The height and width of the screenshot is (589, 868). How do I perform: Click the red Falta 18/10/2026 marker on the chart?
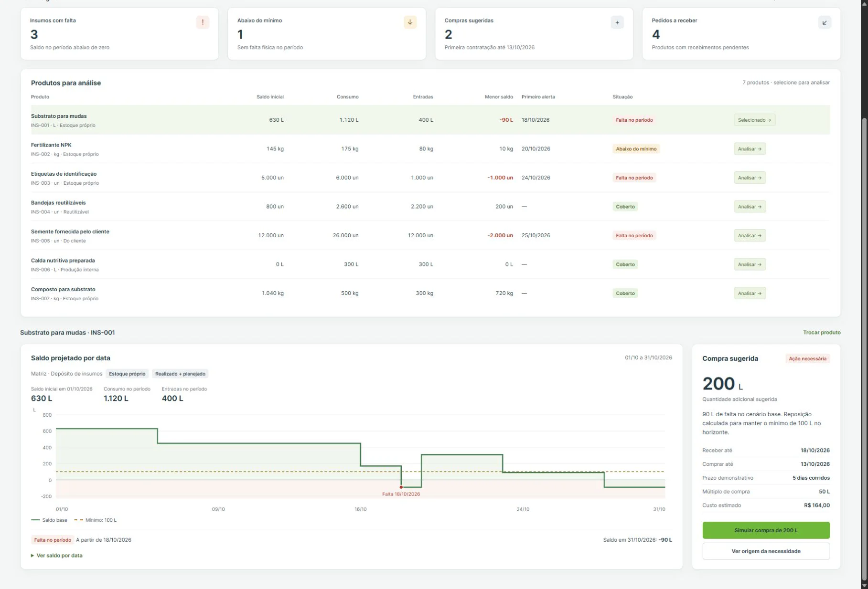401,487
